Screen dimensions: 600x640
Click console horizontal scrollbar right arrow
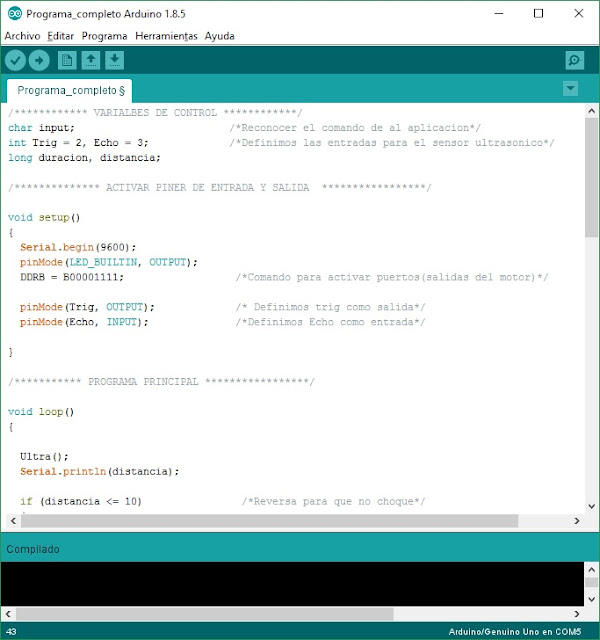click(576, 613)
